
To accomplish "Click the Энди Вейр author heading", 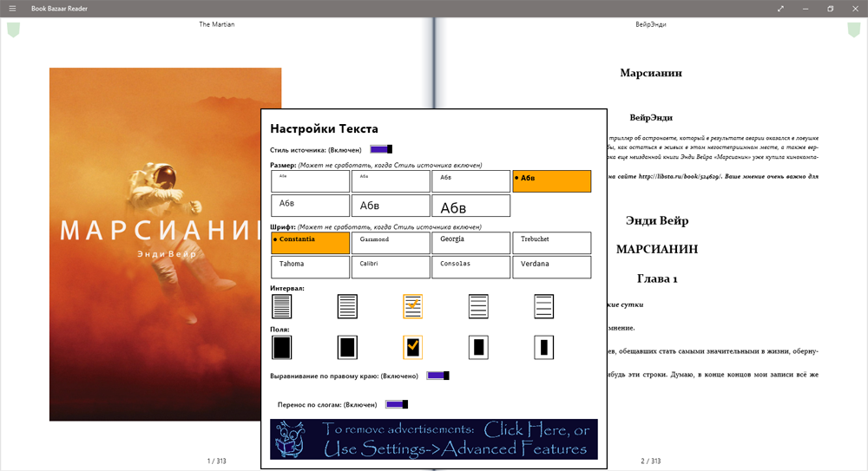I will (657, 221).
